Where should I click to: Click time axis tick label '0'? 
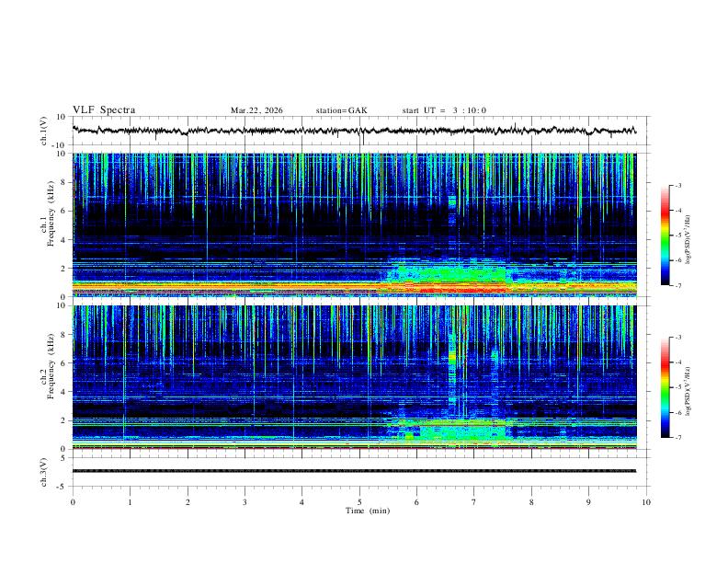[x=73, y=502]
